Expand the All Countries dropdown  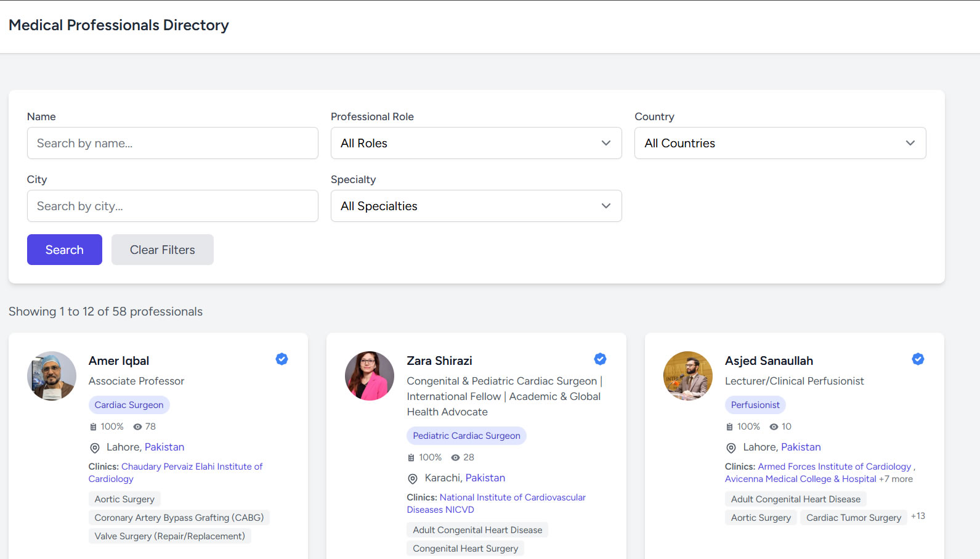780,143
